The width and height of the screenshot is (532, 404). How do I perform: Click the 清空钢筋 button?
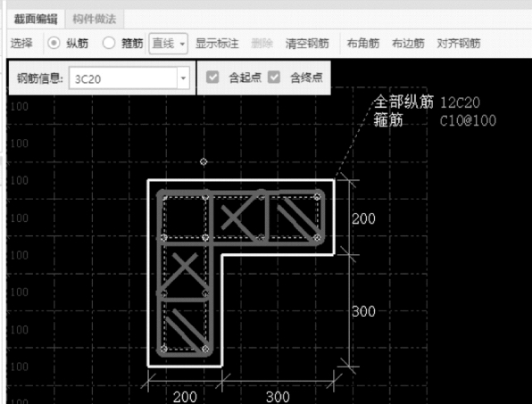[x=307, y=44]
